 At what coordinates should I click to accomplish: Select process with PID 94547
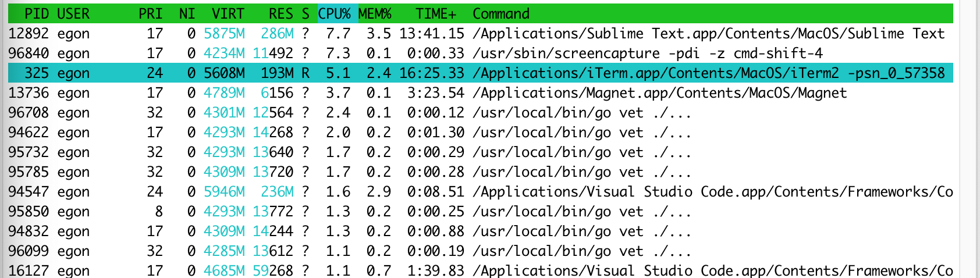(x=29, y=192)
